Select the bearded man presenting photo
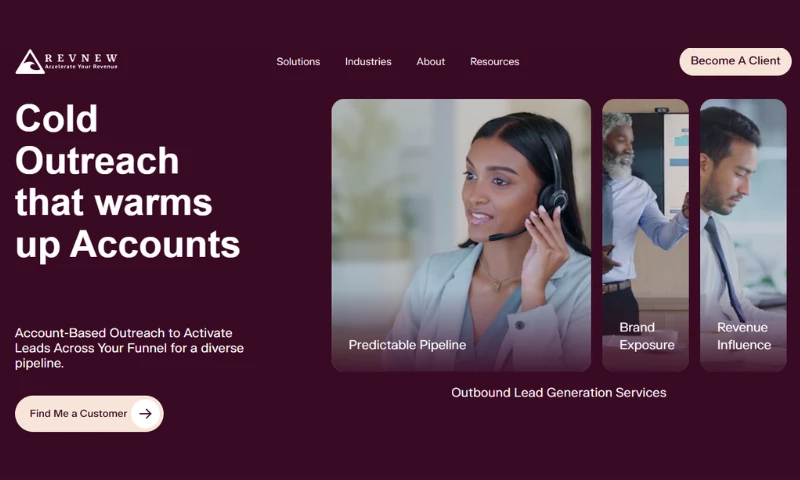The image size is (800, 480). click(645, 235)
